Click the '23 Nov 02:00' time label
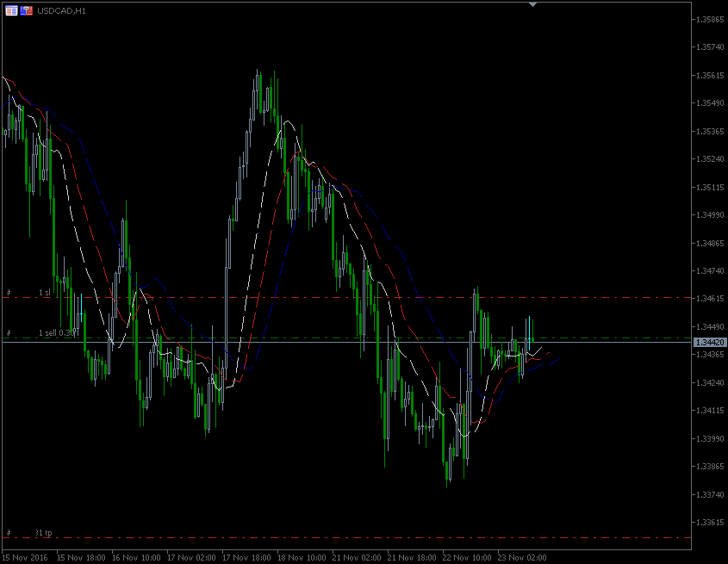728x564 pixels. (x=522, y=557)
